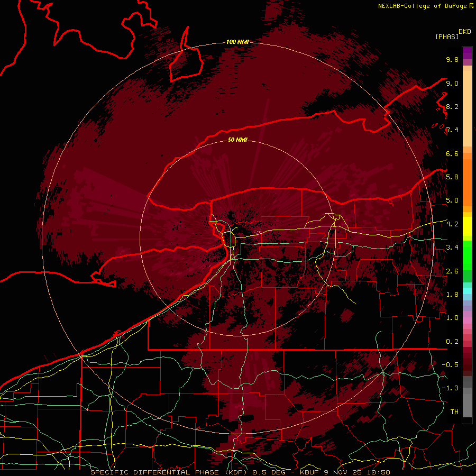Click the 3.4 scale label
Viewport: 476px width, 476px height.
pyautogui.click(x=452, y=247)
